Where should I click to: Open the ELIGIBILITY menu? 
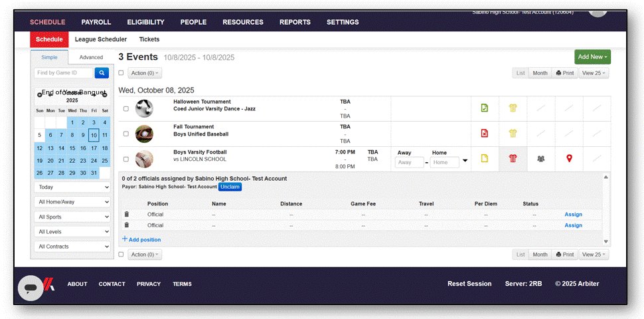click(146, 22)
